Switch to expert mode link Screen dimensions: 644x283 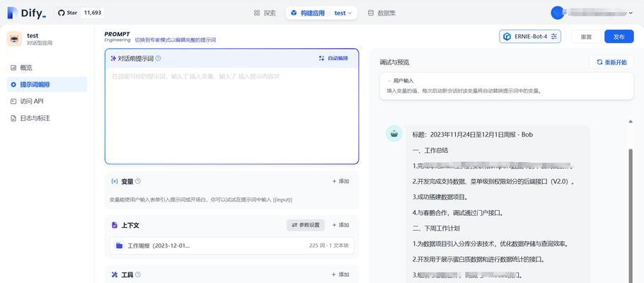pos(176,40)
